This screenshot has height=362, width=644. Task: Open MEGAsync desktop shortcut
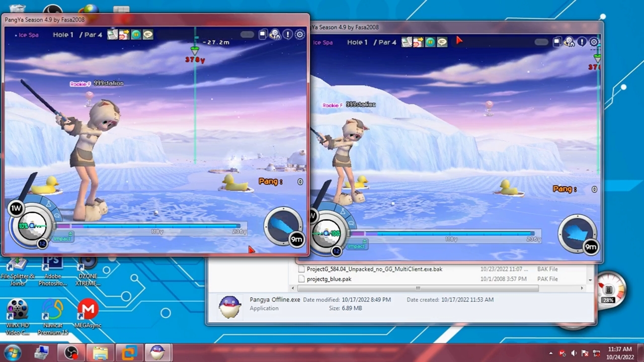pos(88,314)
